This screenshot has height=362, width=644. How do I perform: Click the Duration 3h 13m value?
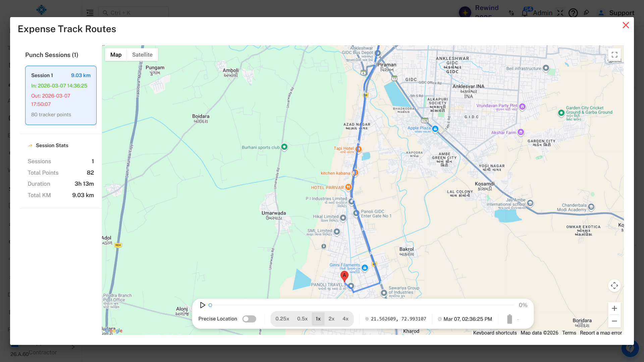click(84, 184)
